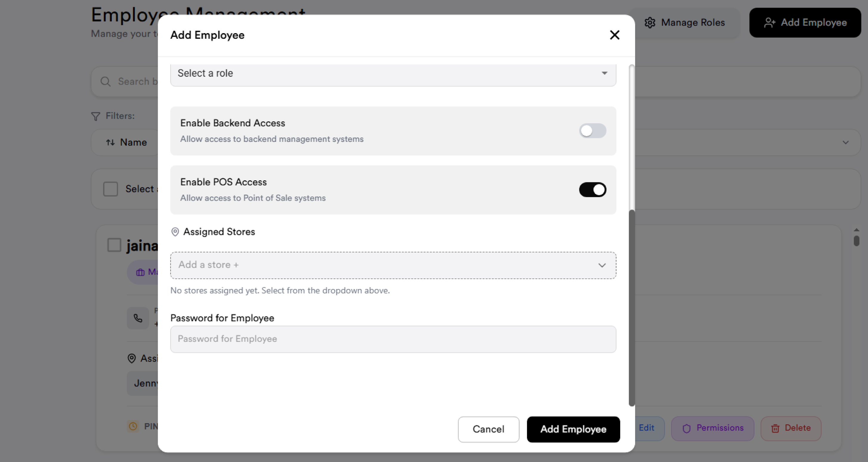The width and height of the screenshot is (868, 462).
Task: Click the Add a store chevron
Action: point(602,265)
